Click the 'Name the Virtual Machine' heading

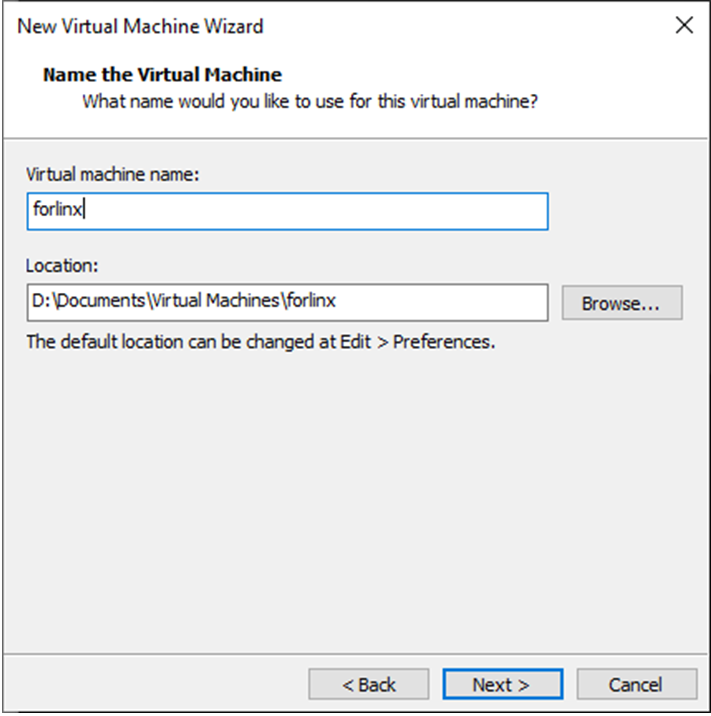162,75
